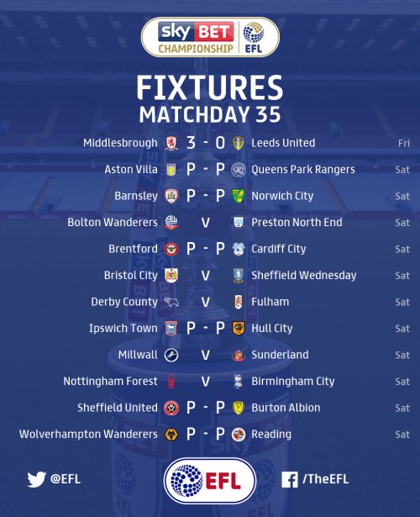The height and width of the screenshot is (517, 420).
Task: Open the /TheEFL Facebook link
Action: 325,479
